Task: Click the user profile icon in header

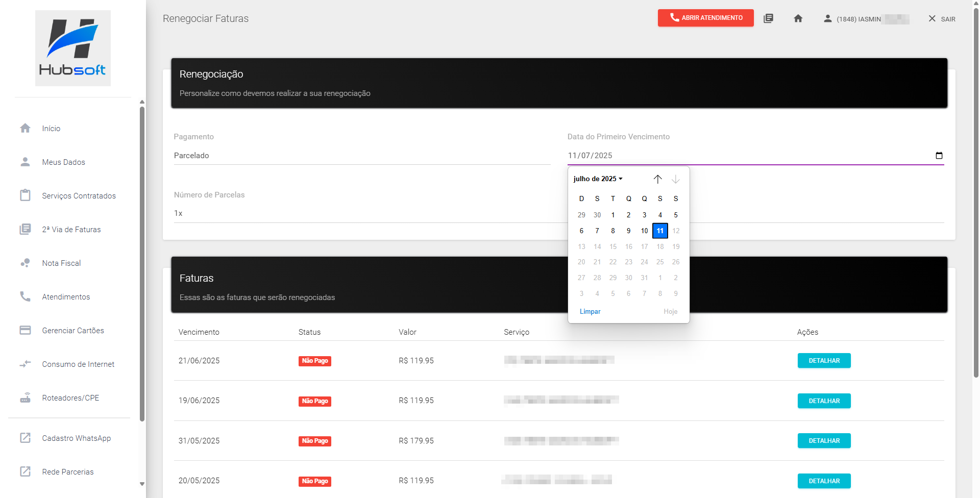Action: click(x=828, y=18)
